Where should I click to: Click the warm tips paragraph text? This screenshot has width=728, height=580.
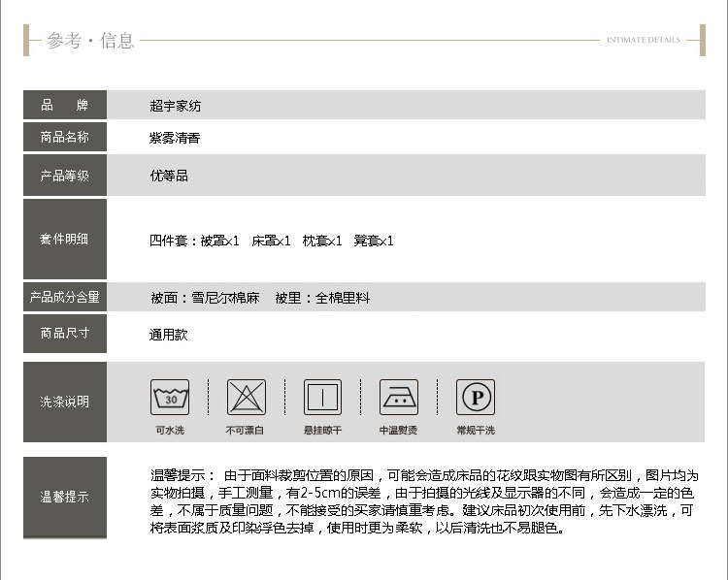click(424, 501)
